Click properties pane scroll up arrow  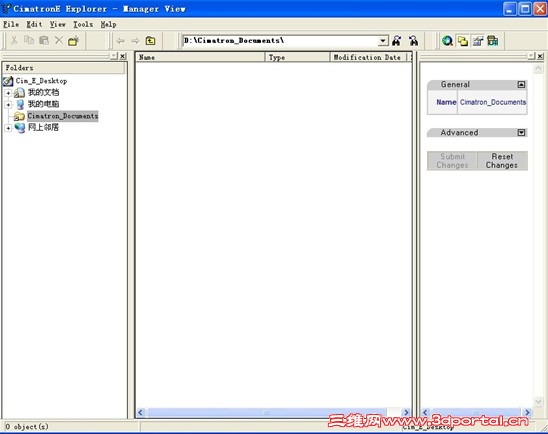pos(538,69)
